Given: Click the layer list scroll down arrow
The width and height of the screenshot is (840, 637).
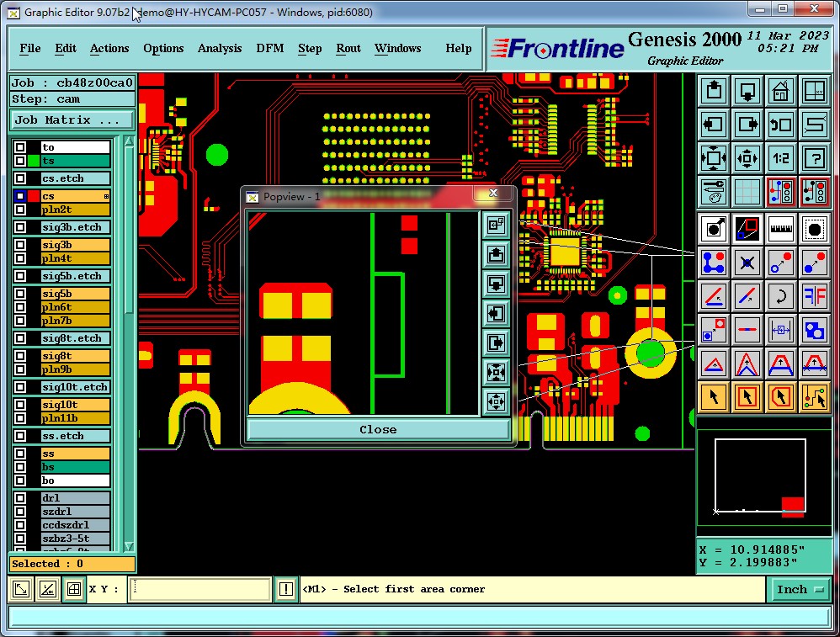Looking at the screenshot, I should pos(129,546).
